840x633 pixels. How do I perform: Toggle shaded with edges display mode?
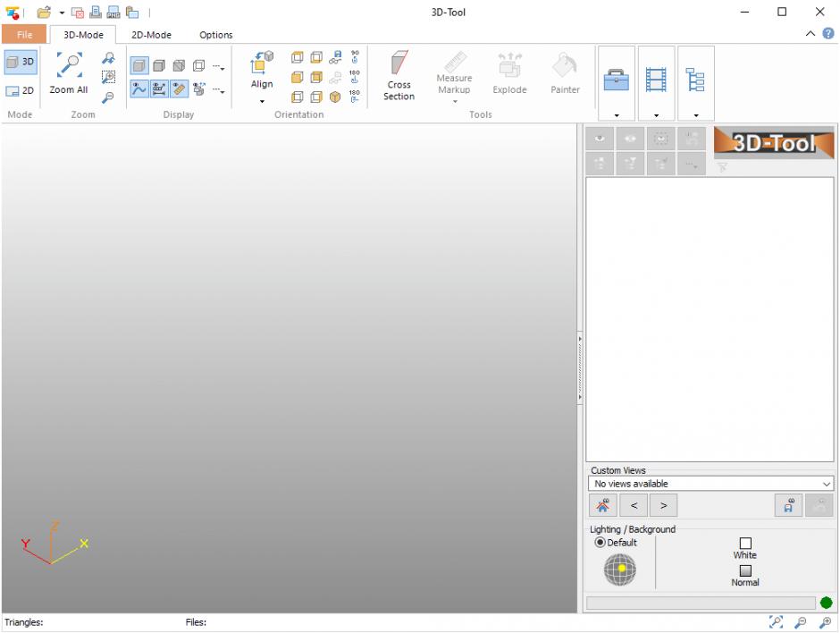(x=159, y=66)
